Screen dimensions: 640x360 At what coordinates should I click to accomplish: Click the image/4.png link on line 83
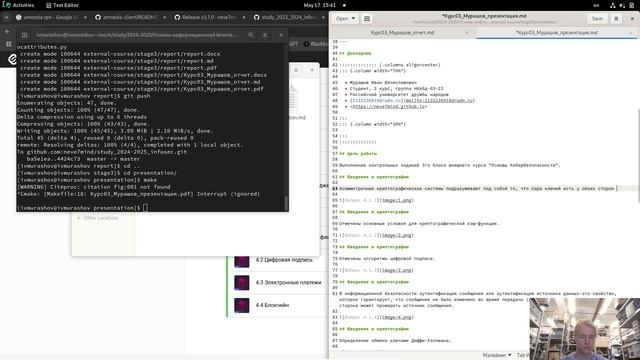(x=396, y=317)
